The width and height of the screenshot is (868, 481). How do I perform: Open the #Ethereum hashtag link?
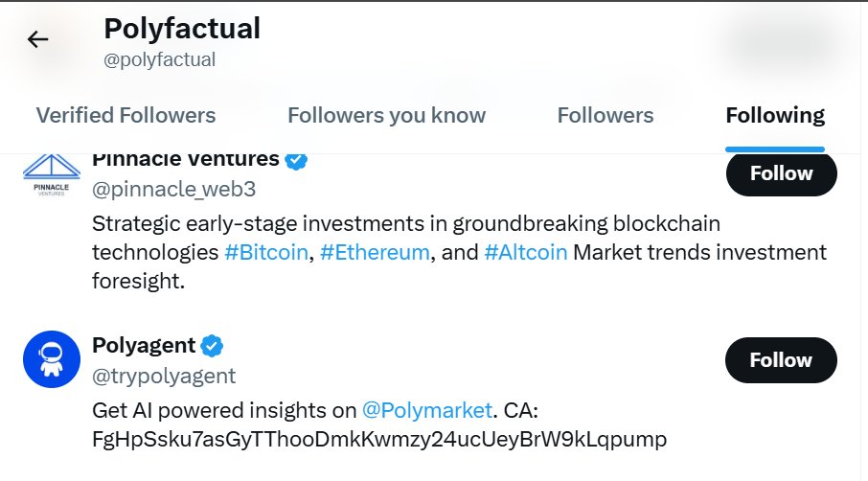(375, 252)
